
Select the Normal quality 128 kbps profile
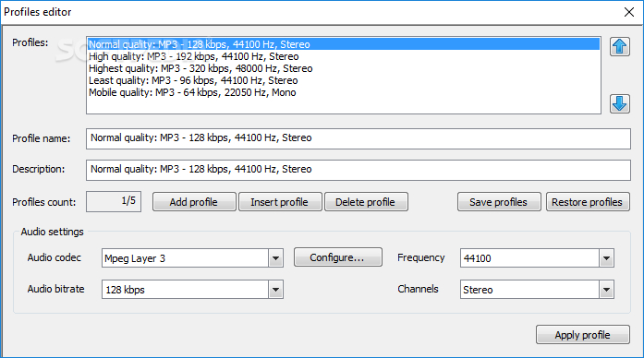pos(344,44)
